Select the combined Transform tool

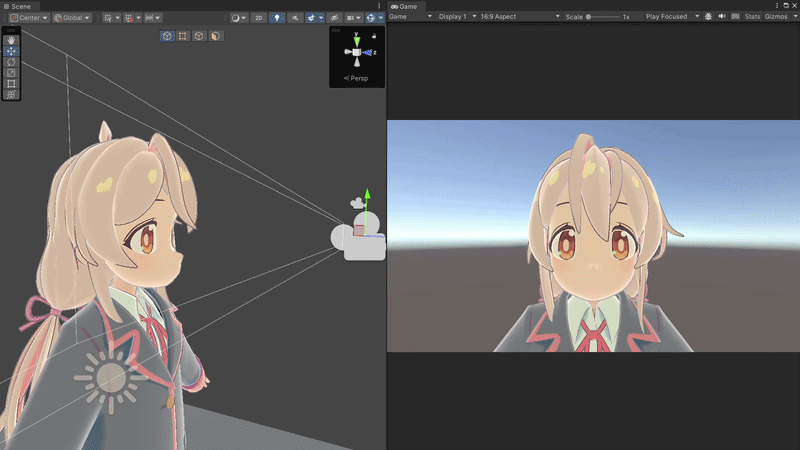(11, 94)
